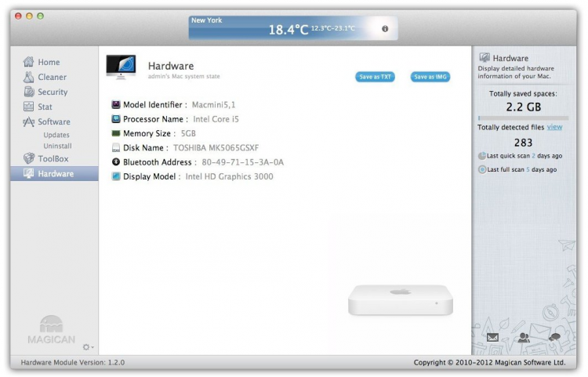
Task: Click the saved spaces progress bar
Action: (x=523, y=118)
